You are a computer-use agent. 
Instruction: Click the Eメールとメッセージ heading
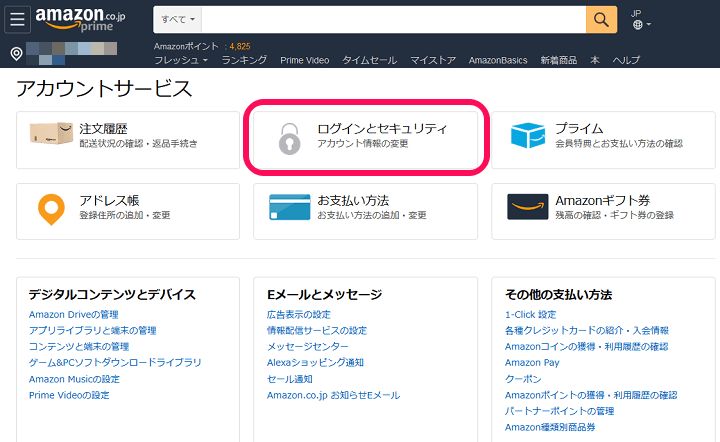[x=324, y=295]
